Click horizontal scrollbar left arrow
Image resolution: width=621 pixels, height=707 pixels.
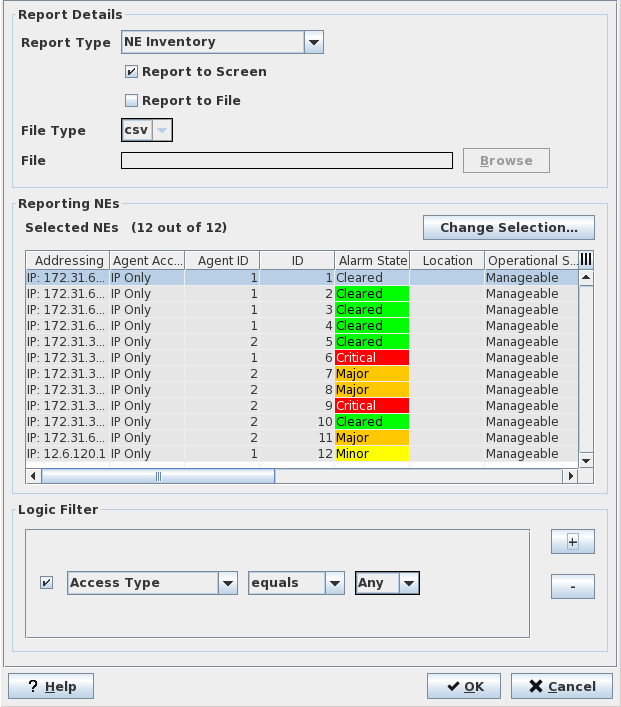pos(33,476)
